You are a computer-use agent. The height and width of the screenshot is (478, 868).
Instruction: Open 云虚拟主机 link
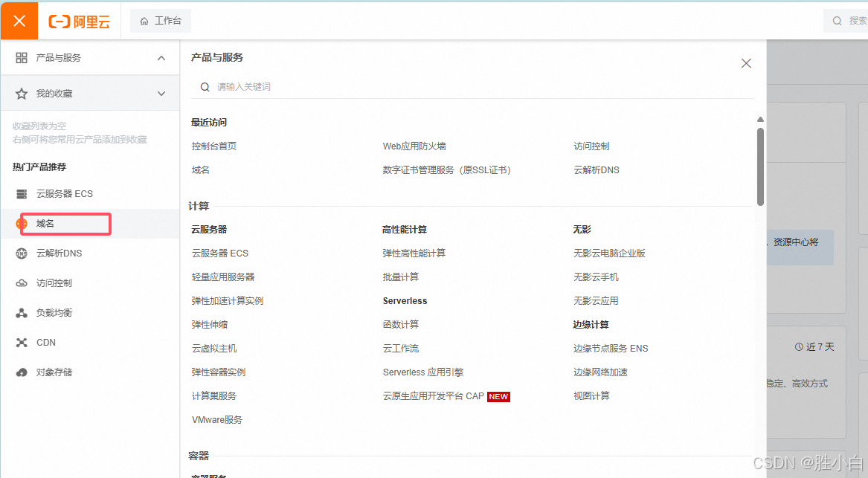click(214, 349)
